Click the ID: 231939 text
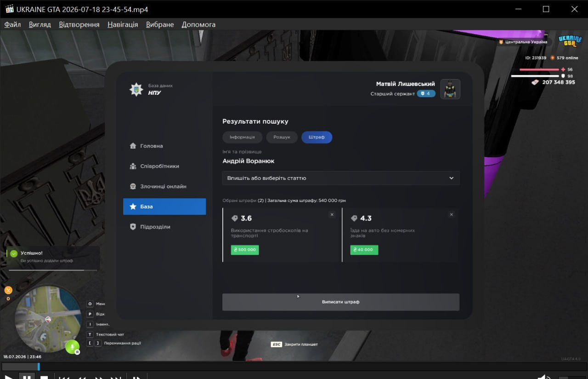Image resolution: width=588 pixels, height=379 pixels. pos(536,58)
